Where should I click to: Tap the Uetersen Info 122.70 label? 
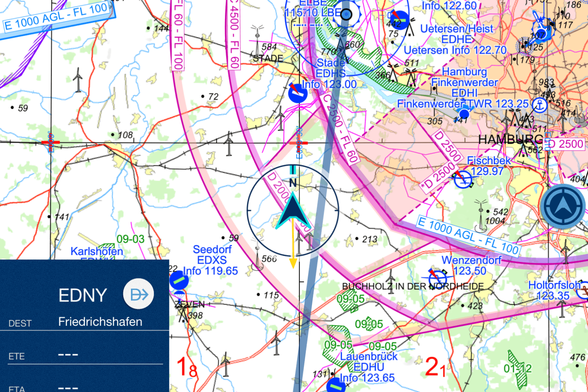coord(455,50)
